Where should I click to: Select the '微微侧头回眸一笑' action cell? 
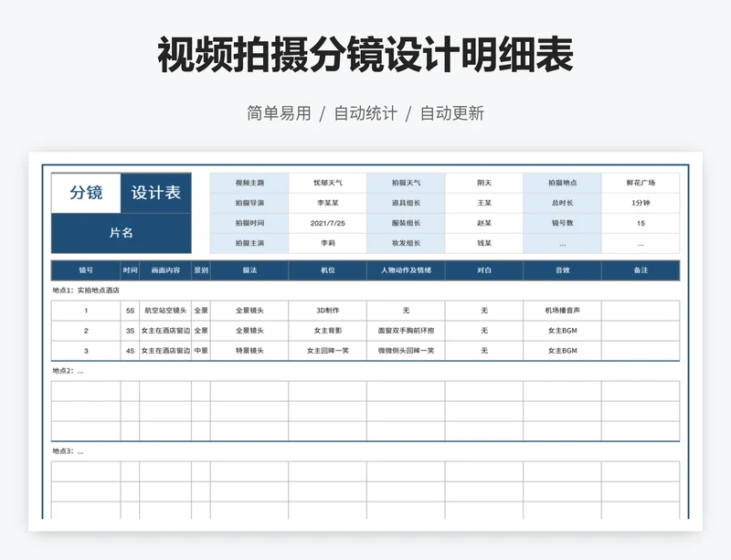point(406,351)
